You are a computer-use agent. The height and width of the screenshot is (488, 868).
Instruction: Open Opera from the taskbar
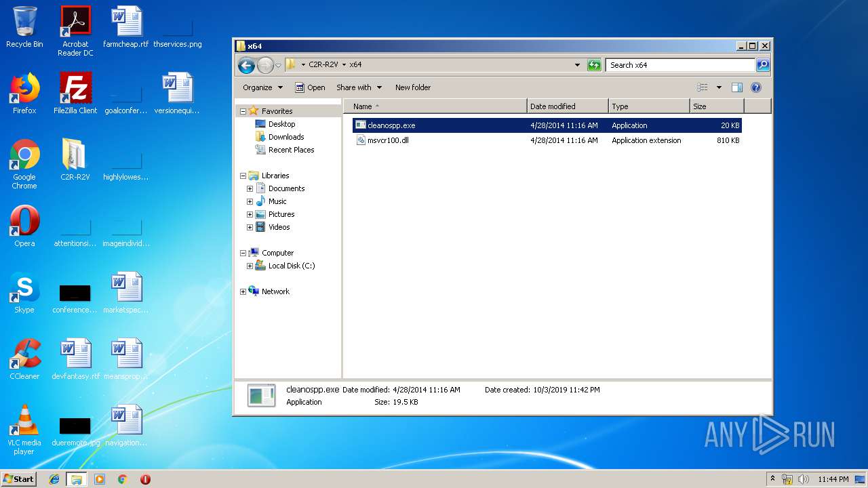tap(145, 479)
